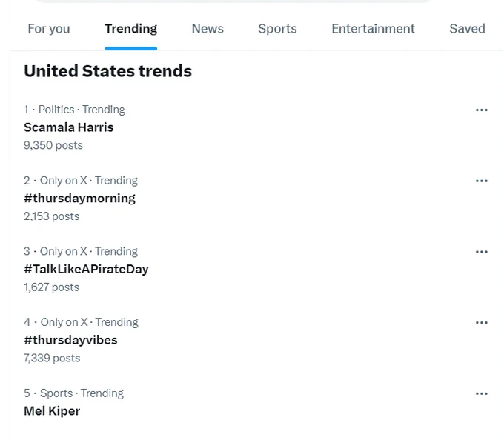
Task: Click the United States trends heading
Action: pyautogui.click(x=108, y=71)
